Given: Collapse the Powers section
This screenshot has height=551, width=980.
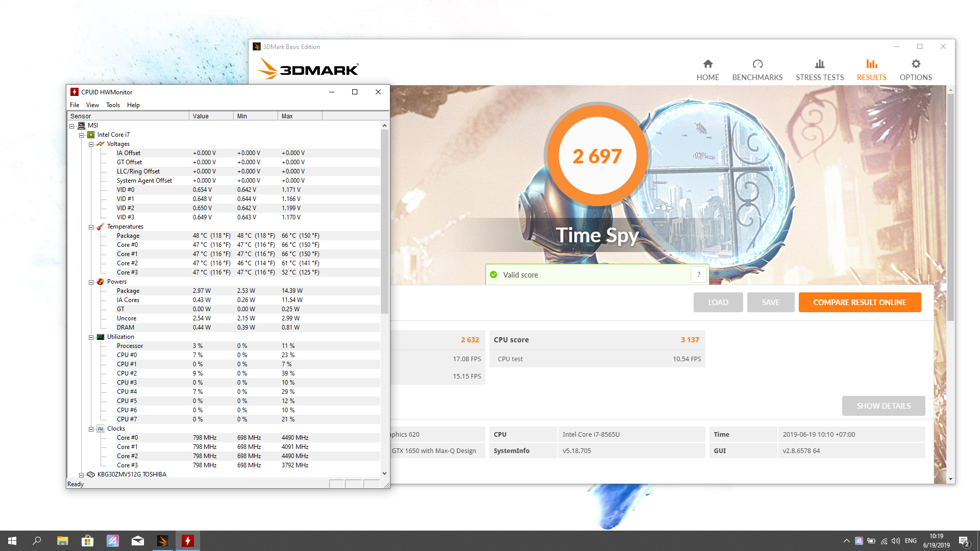Looking at the screenshot, I should click(91, 282).
